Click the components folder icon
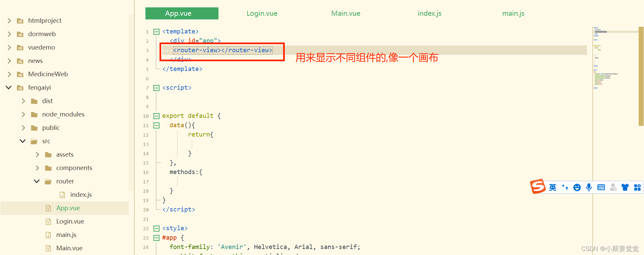Screen dimensions: 644x255 point(48,168)
